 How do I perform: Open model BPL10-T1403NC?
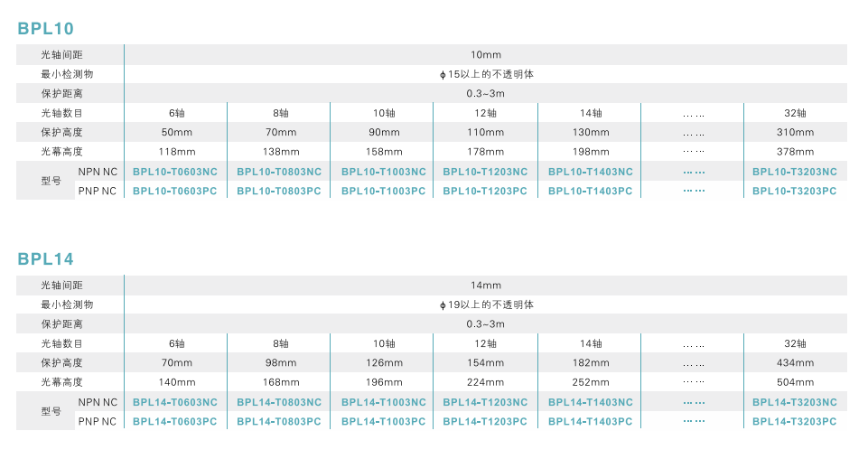[x=591, y=172]
